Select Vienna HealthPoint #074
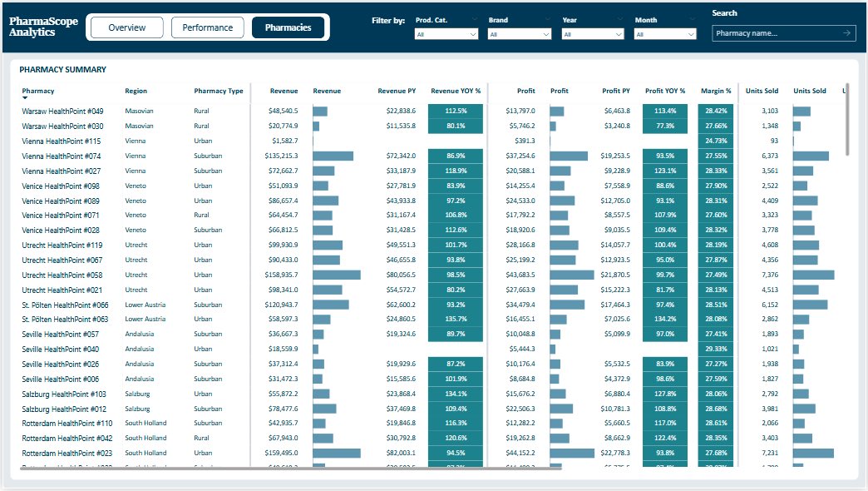The width and height of the screenshot is (868, 491). click(x=62, y=156)
